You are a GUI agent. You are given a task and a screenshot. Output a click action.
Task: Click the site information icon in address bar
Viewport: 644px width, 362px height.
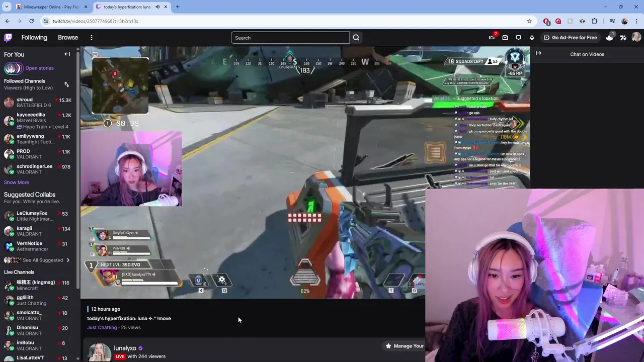[x=46, y=21]
